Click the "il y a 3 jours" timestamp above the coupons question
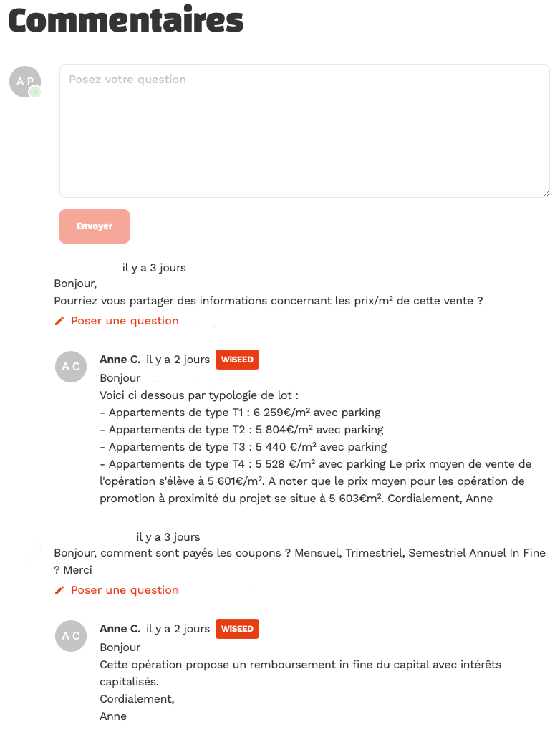Screen dimensions: 560x732 168,537
